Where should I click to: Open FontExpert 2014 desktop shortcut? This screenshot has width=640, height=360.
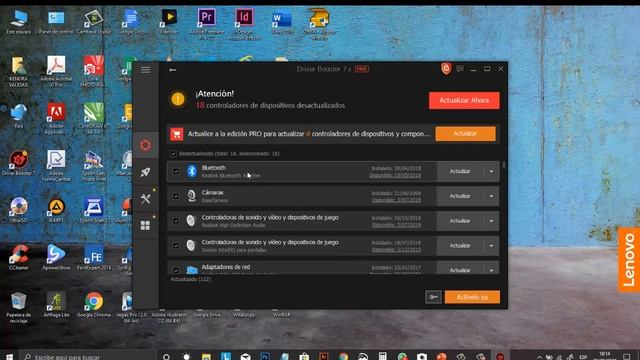[x=93, y=258]
